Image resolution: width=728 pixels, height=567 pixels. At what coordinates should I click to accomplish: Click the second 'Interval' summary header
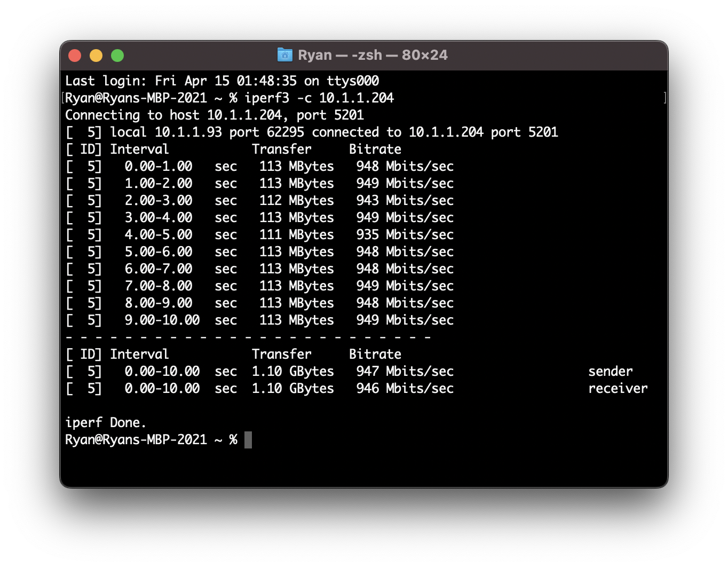tap(139, 355)
